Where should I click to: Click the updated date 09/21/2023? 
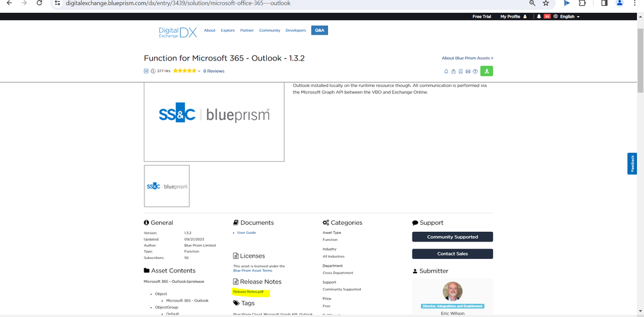[194, 239]
